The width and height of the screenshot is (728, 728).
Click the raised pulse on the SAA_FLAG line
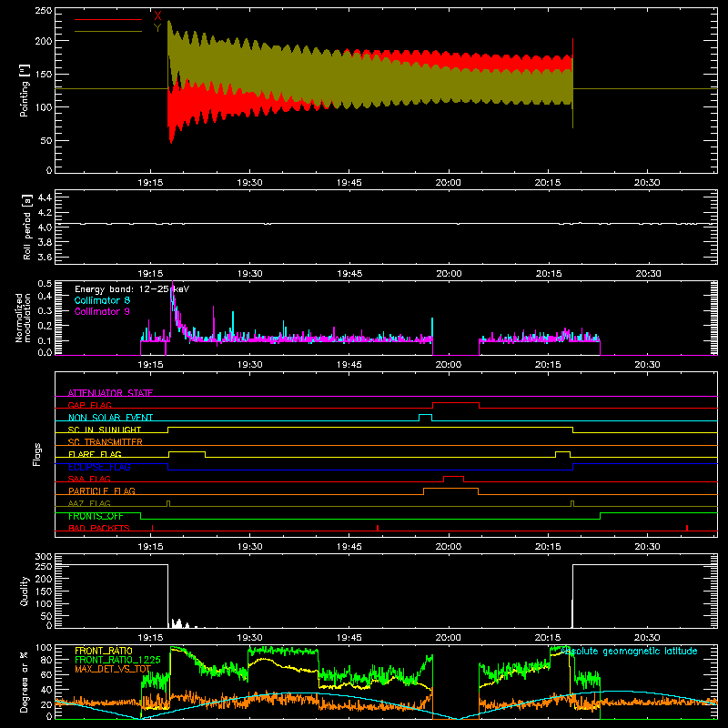pos(453,477)
